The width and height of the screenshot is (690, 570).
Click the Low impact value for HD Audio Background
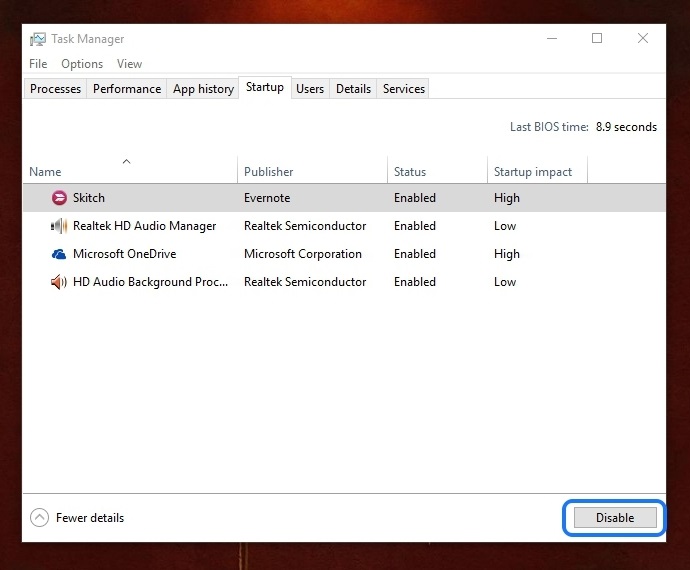(505, 282)
